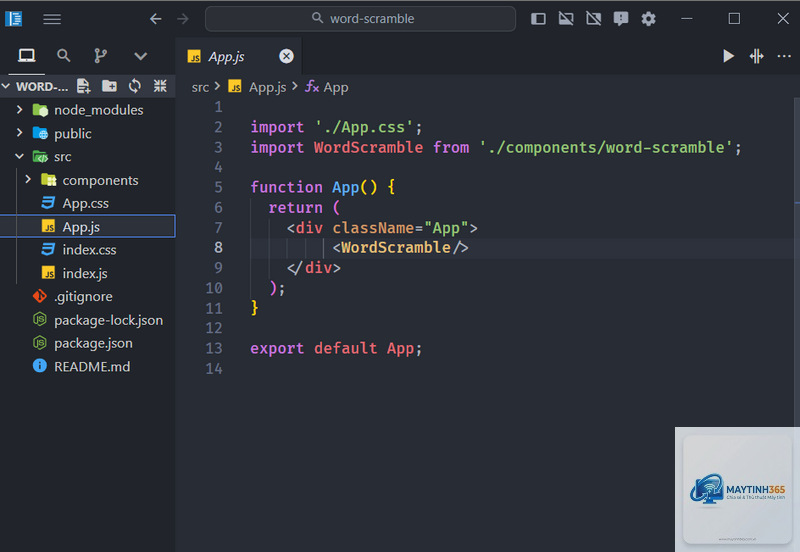Viewport: 800px width, 552px height.
Task: Split the editor with compare icon
Action: [x=756, y=56]
